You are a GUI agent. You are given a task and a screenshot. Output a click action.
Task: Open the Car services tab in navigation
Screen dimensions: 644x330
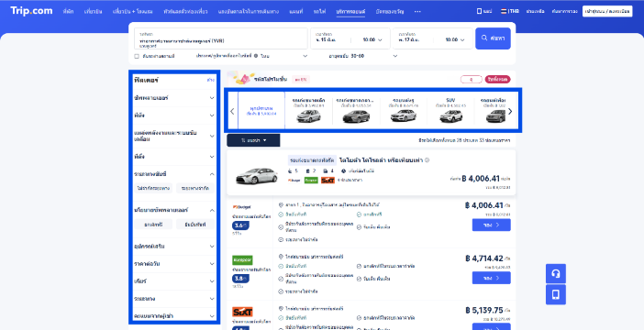[x=350, y=12]
